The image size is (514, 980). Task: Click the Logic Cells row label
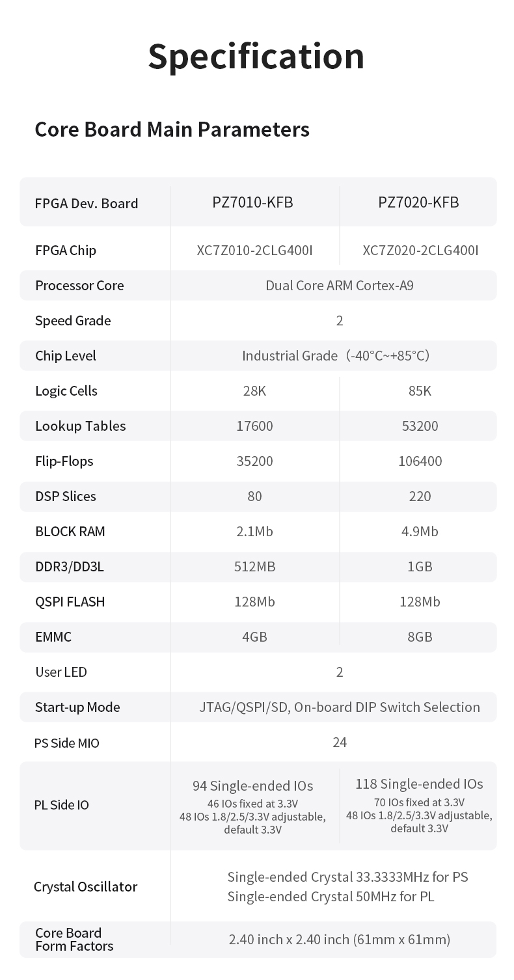[66, 391]
